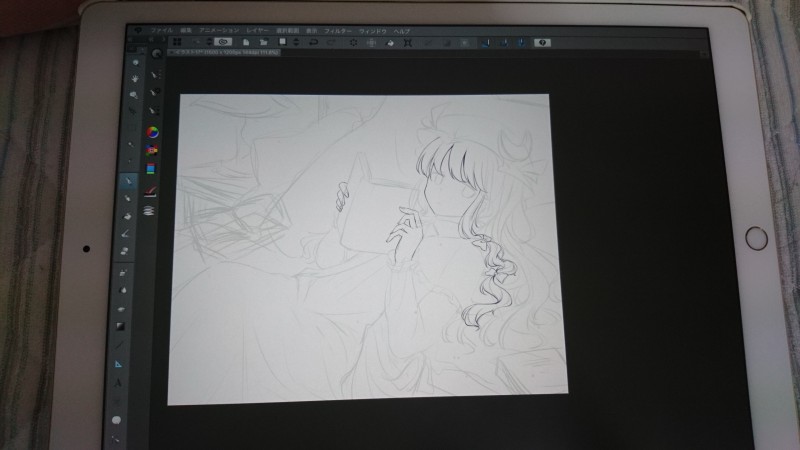This screenshot has width=800, height=450.
Task: Open the レイヤー menu
Action: click(x=257, y=31)
